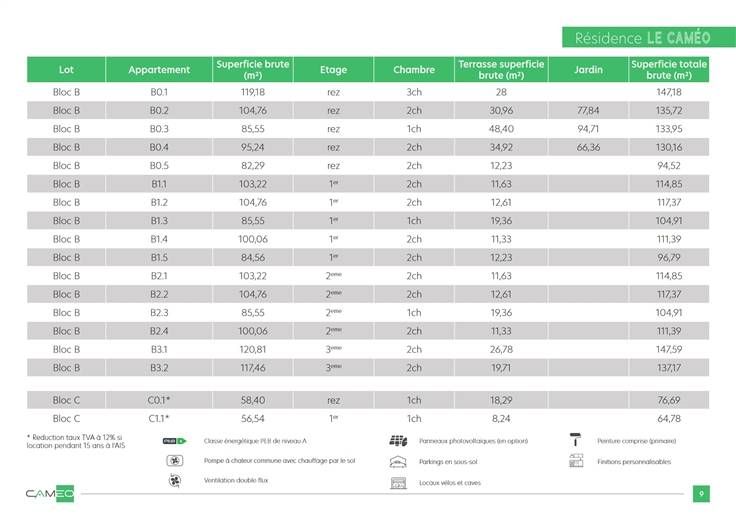Click apartment C0.1* cell

click(159, 400)
